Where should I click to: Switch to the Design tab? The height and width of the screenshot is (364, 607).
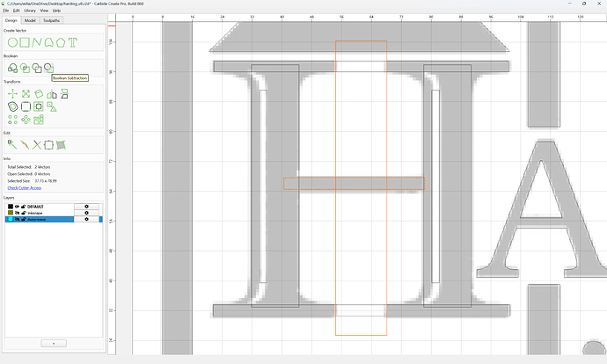(11, 20)
